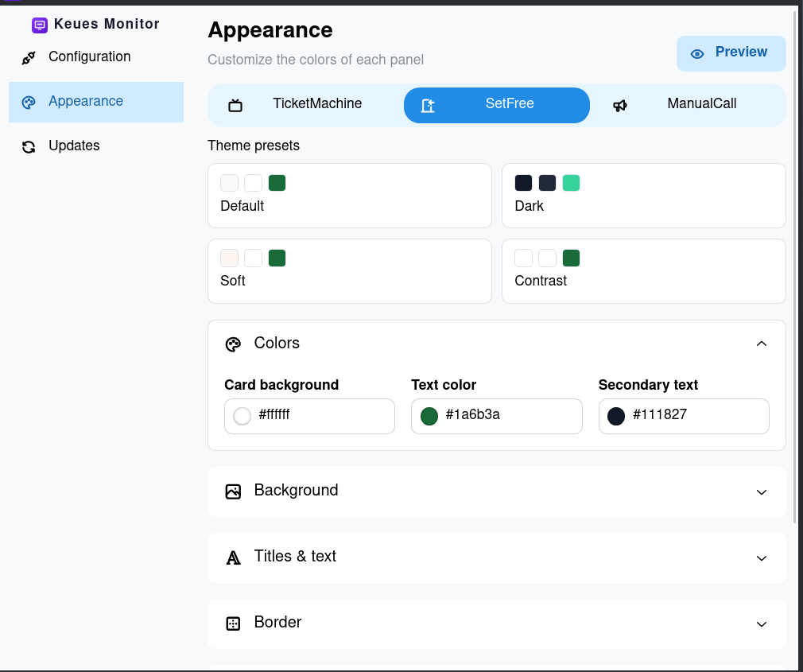Click the Keues Monitor title text
The width and height of the screenshot is (803, 672).
(107, 24)
